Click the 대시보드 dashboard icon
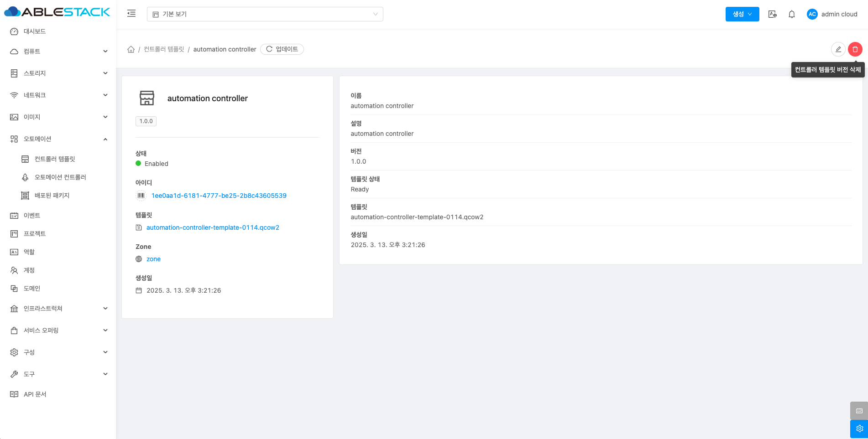Viewport: 868px width, 439px height. [x=14, y=31]
